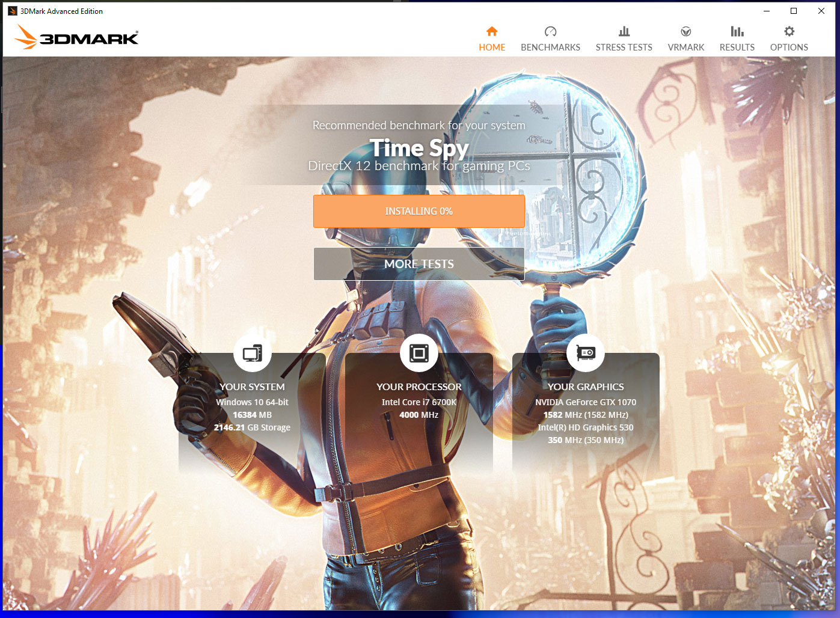Image resolution: width=840 pixels, height=618 pixels.
Task: Click the Time Spy title text
Action: [x=419, y=148]
